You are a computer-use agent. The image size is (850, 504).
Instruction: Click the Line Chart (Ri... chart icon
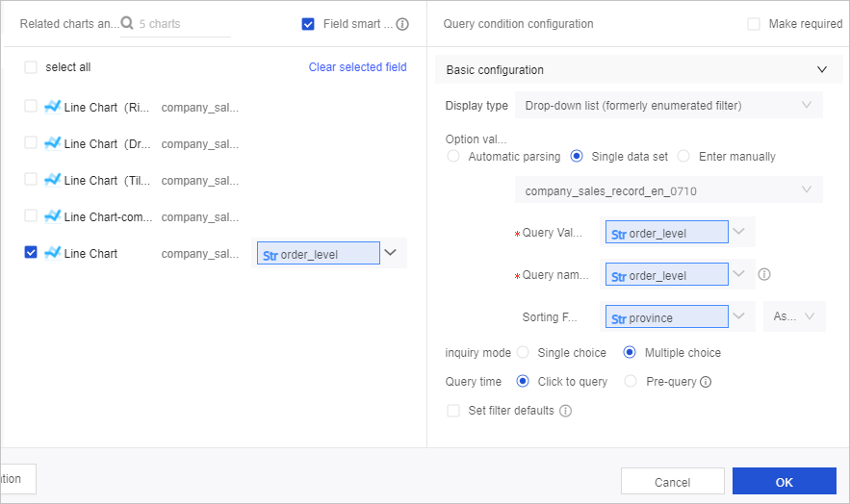(52, 107)
